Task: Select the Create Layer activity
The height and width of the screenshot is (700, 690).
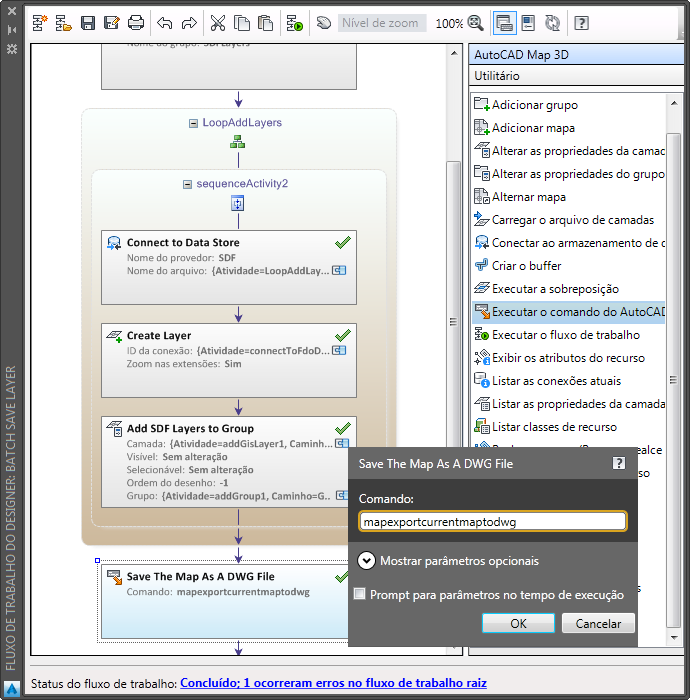Action: pyautogui.click(x=229, y=360)
